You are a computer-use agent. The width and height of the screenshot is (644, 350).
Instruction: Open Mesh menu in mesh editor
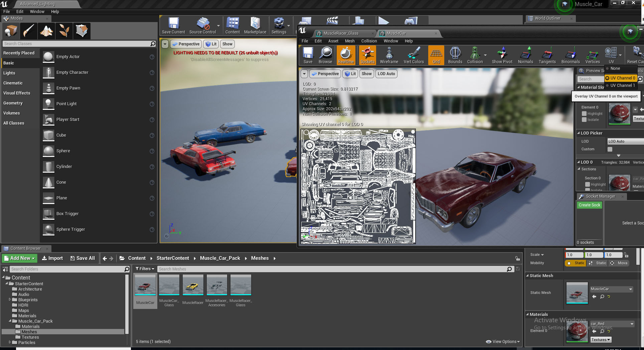pyautogui.click(x=350, y=41)
